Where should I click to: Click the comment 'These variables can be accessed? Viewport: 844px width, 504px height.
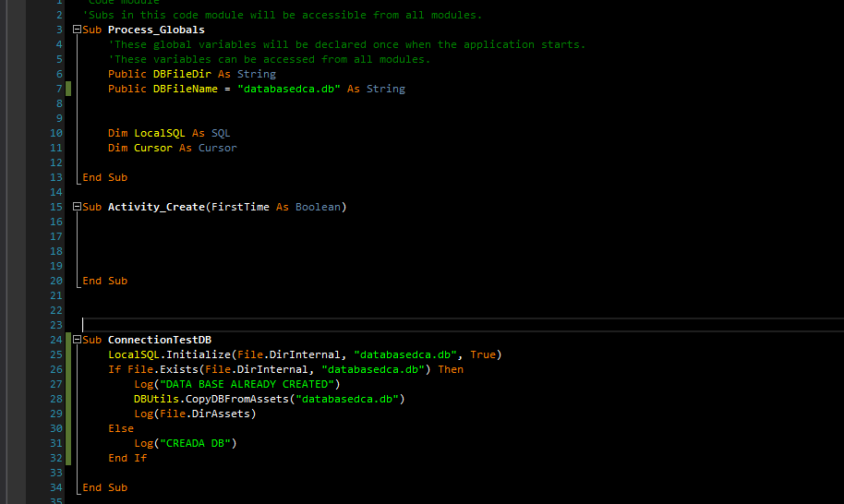point(269,59)
